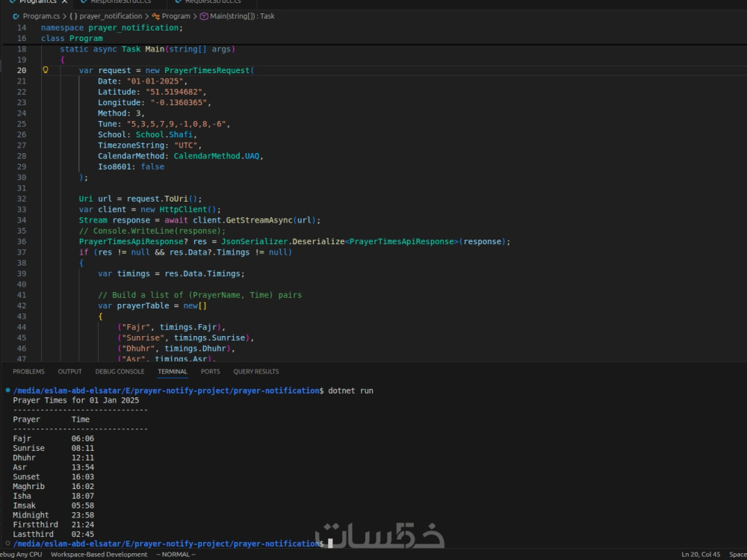This screenshot has height=560, width=747.
Task: Open the Main(string[]) : Task breadcrumb
Action: (x=238, y=16)
